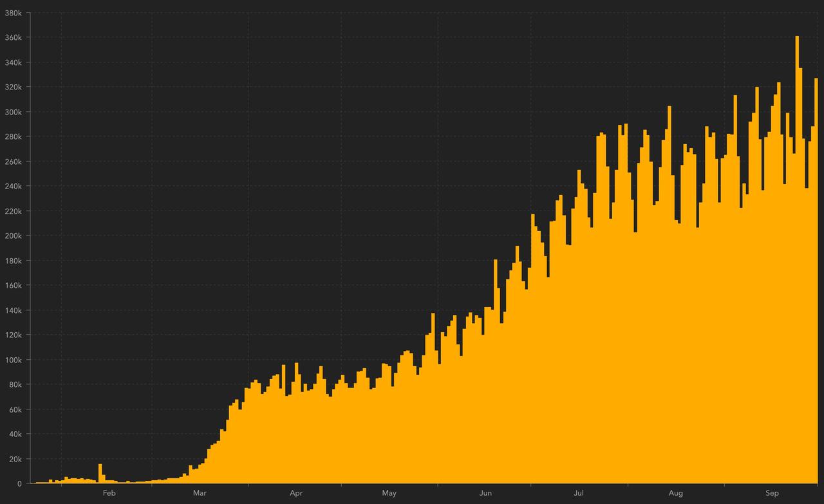The width and height of the screenshot is (824, 504).
Task: Select the '200k' y-axis label
Action: coord(14,236)
